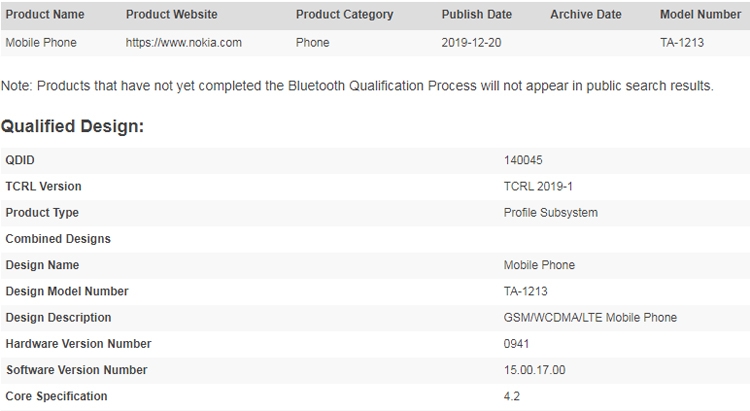Image resolution: width=750 pixels, height=411 pixels.
Task: Select the Product Category column header
Action: point(344,15)
